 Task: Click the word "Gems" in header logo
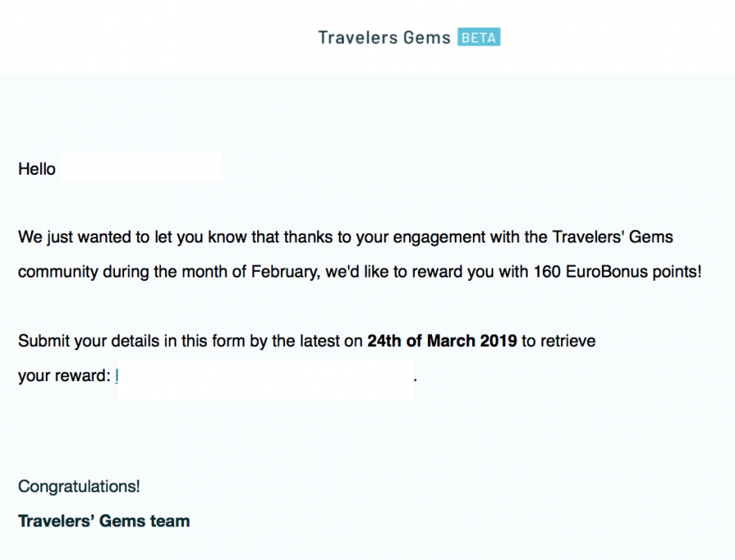click(x=426, y=38)
